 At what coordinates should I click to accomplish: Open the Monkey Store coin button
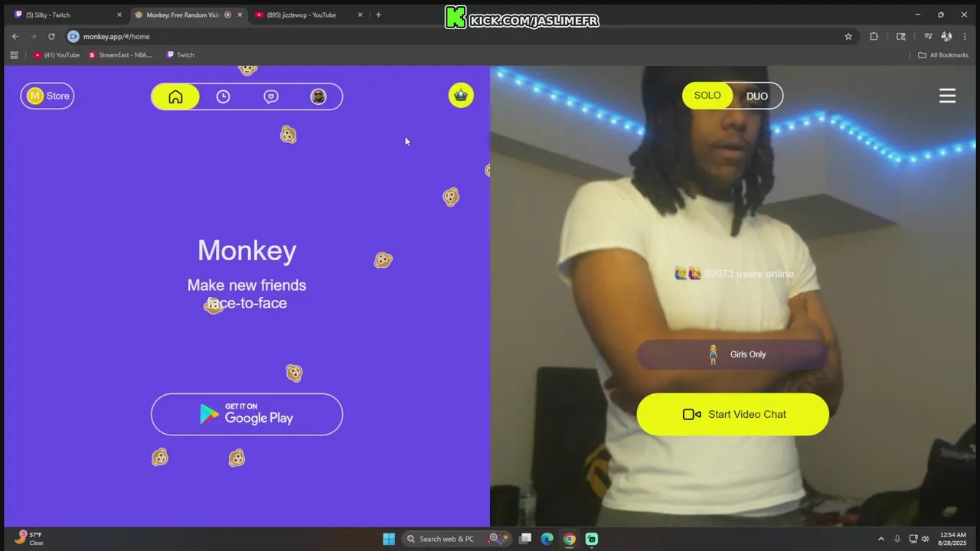coord(47,96)
